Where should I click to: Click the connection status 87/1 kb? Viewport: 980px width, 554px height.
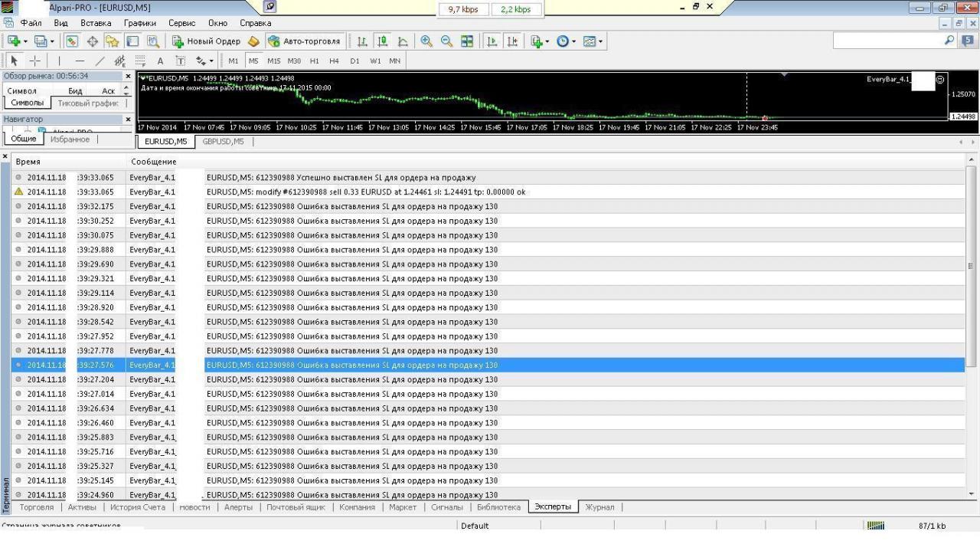point(932,526)
